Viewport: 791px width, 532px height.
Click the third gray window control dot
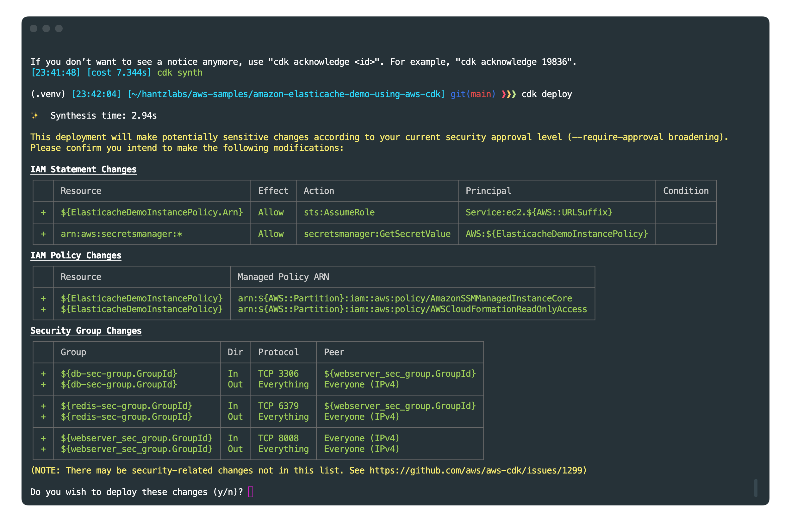(59, 28)
